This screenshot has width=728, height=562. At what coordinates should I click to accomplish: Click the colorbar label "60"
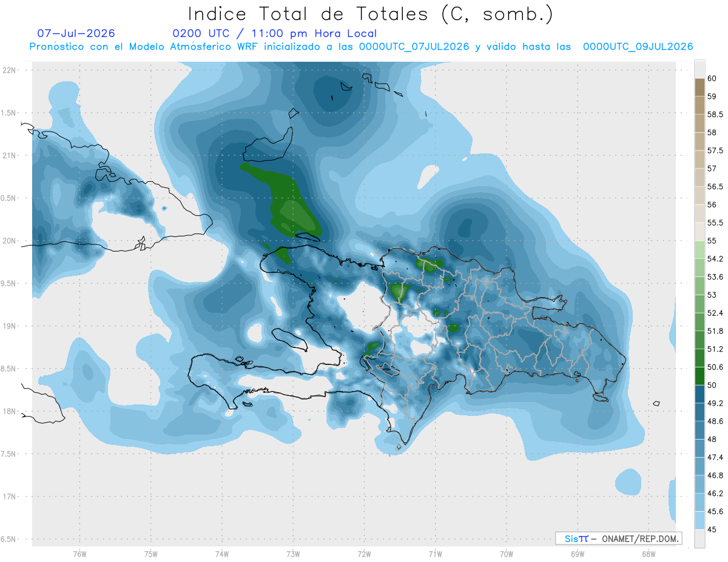[x=712, y=78]
